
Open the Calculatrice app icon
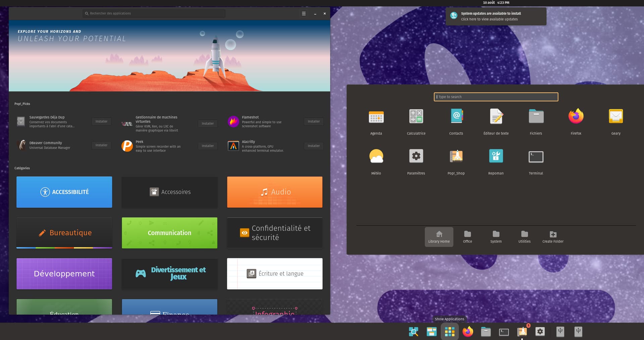(x=416, y=117)
